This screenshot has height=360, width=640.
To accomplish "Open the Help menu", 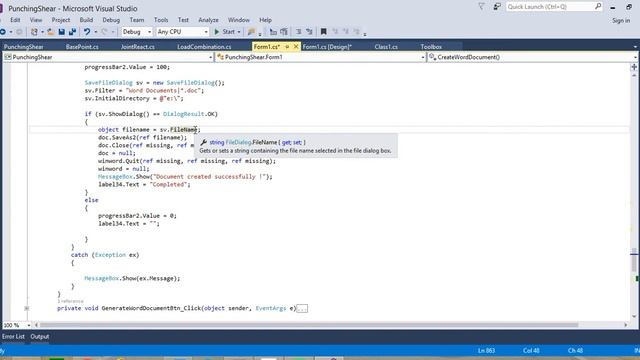I will 265,20.
